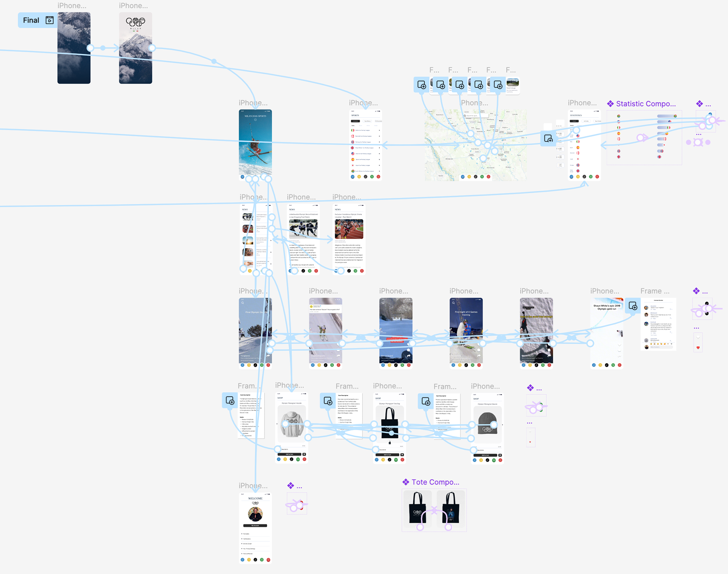Viewport: 728px width, 574px height.
Task: Select the Final flow starting point label
Action: click(x=31, y=20)
